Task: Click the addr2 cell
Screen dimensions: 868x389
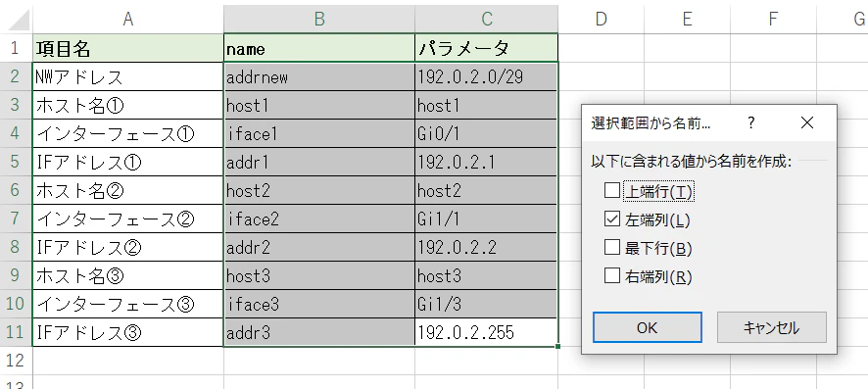Action: click(319, 247)
